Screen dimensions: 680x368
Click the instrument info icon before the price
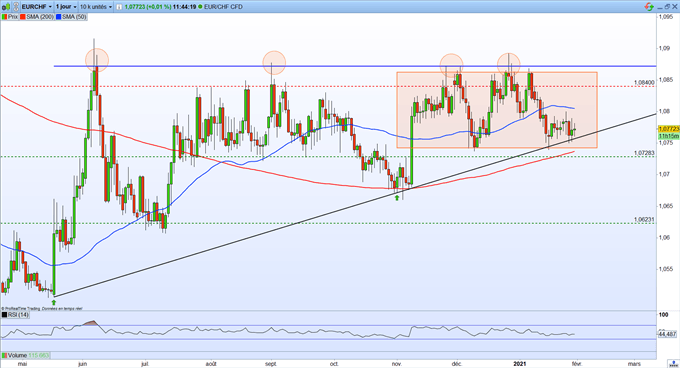click(119, 7)
